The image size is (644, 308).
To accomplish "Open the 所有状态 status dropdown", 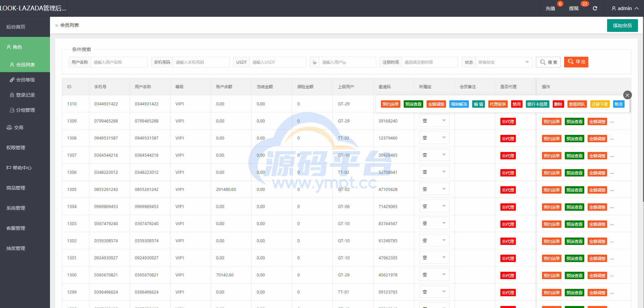I will coord(504,62).
